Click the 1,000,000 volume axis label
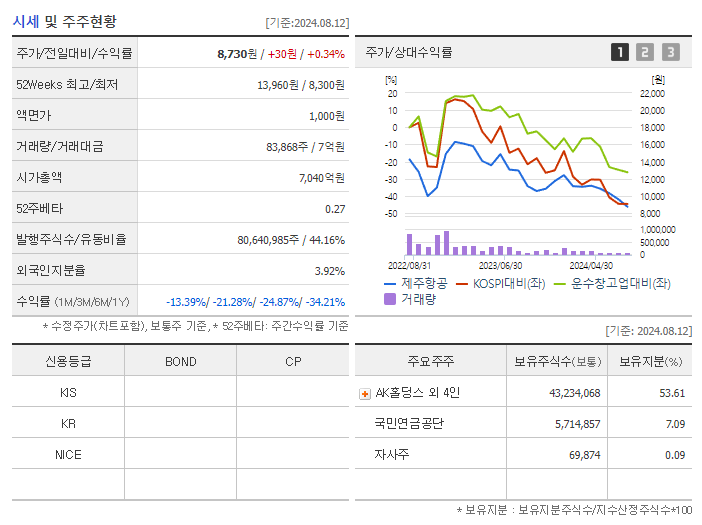This screenshot has height=525, width=702. click(x=658, y=230)
